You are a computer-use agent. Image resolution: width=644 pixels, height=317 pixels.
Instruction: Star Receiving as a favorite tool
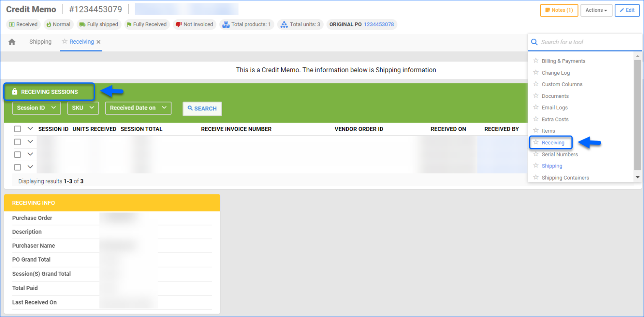coord(535,142)
